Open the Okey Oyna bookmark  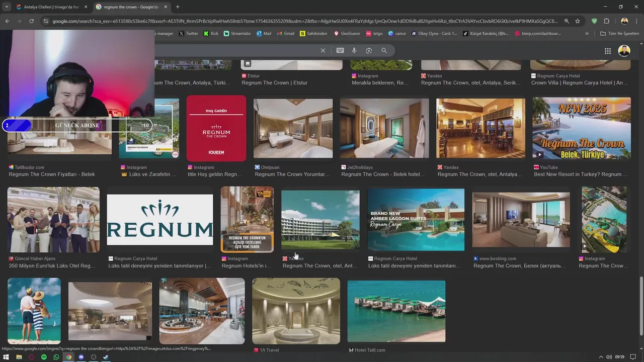tap(434, 34)
